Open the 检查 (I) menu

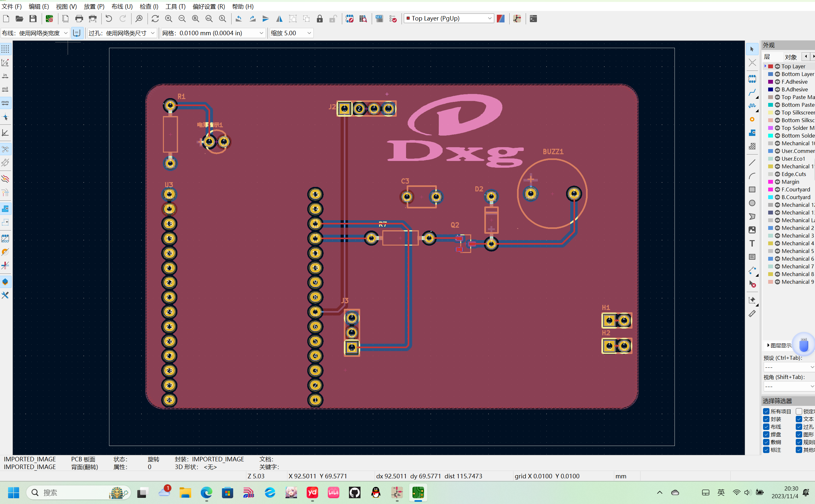click(x=149, y=6)
